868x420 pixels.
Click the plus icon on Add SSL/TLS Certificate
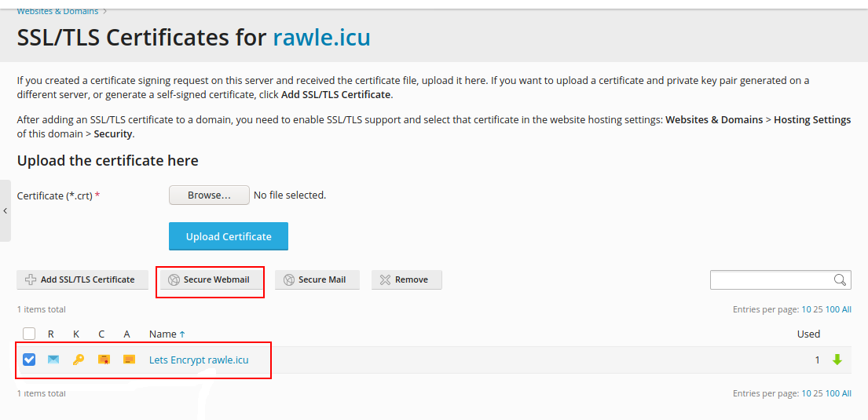(x=31, y=279)
